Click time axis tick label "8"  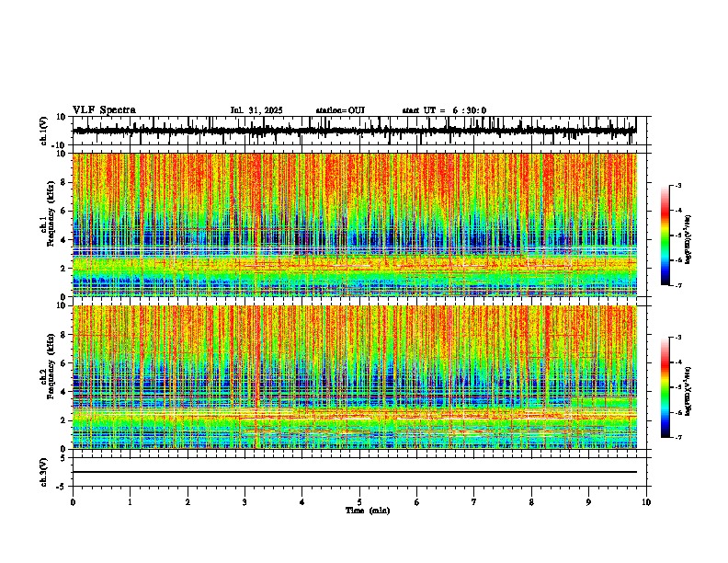[x=531, y=502]
